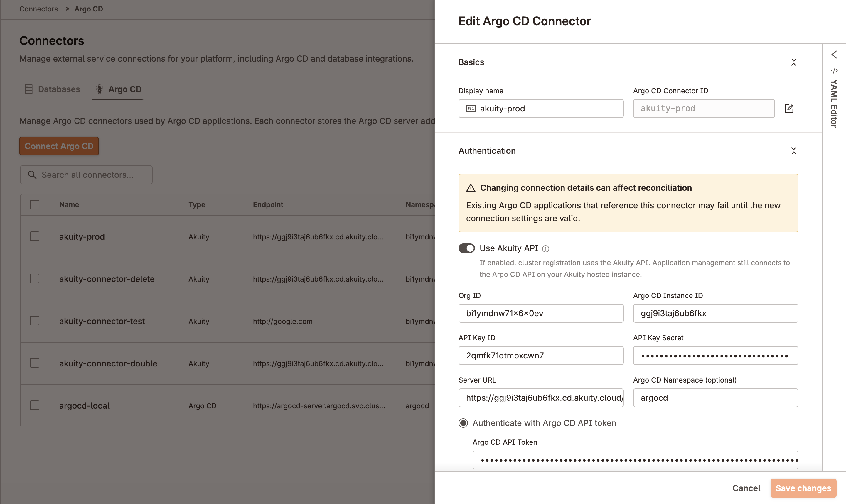Screen dimensions: 846x504
Task: Click the Argo CD breadcrumb item
Action: (89, 9)
